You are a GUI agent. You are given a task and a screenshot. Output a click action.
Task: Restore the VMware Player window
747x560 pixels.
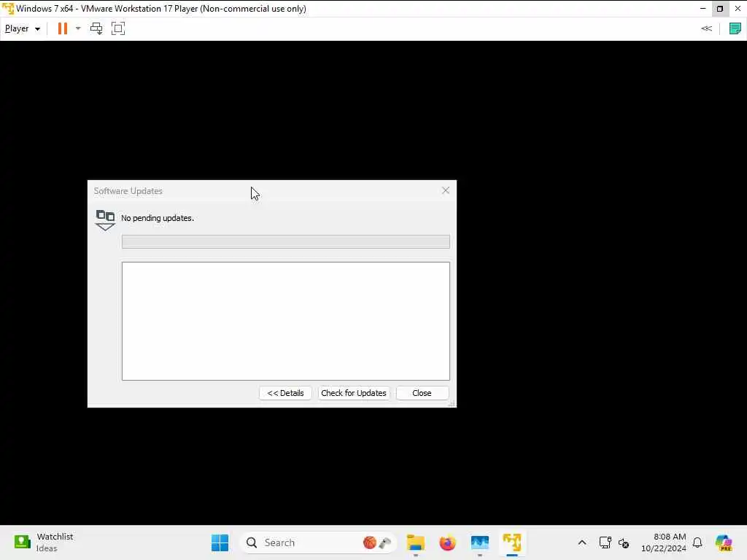(x=720, y=9)
